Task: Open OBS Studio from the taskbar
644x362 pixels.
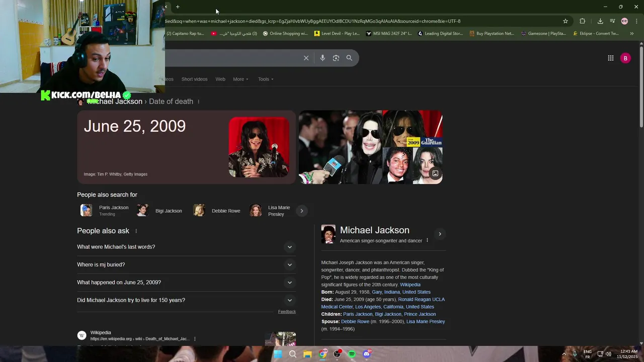Action: point(337,354)
